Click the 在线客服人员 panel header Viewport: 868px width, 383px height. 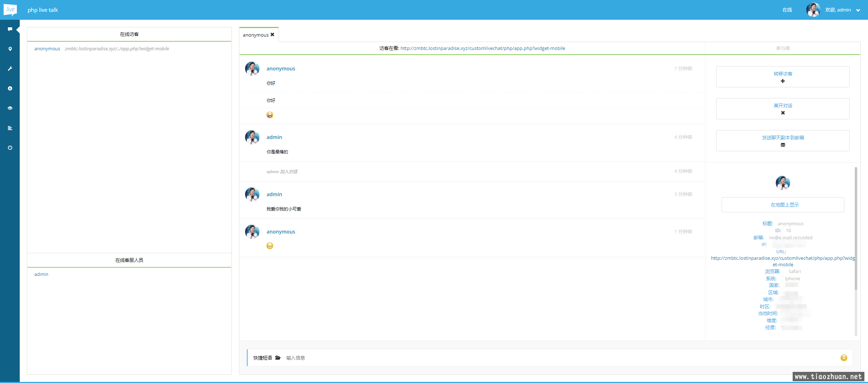[129, 260]
